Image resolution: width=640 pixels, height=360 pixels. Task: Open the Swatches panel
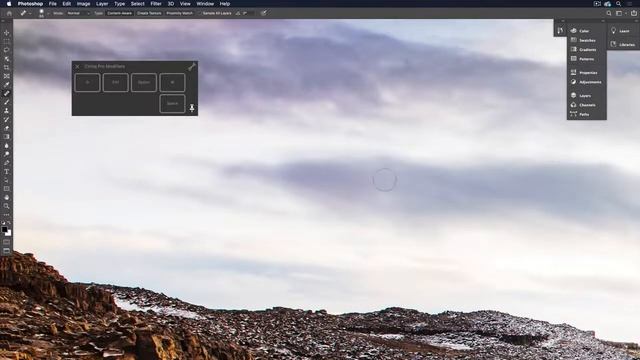583,40
